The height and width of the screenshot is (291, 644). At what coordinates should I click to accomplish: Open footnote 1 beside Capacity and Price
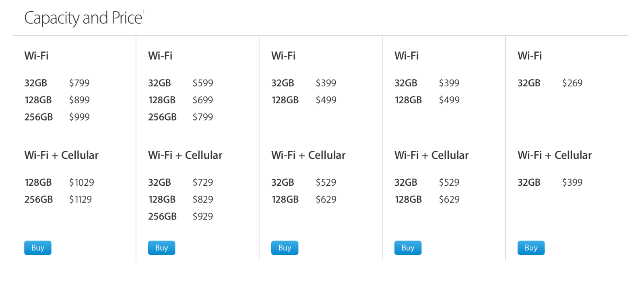point(144,12)
